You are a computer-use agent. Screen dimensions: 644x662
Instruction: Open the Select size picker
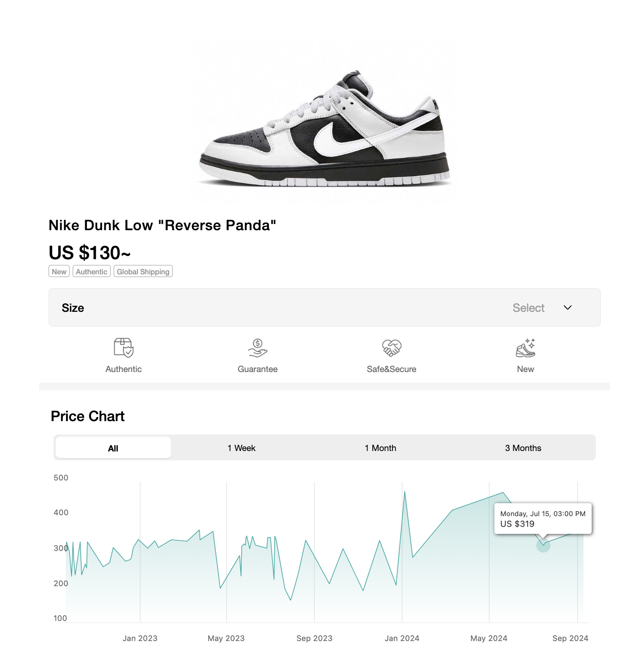point(528,308)
